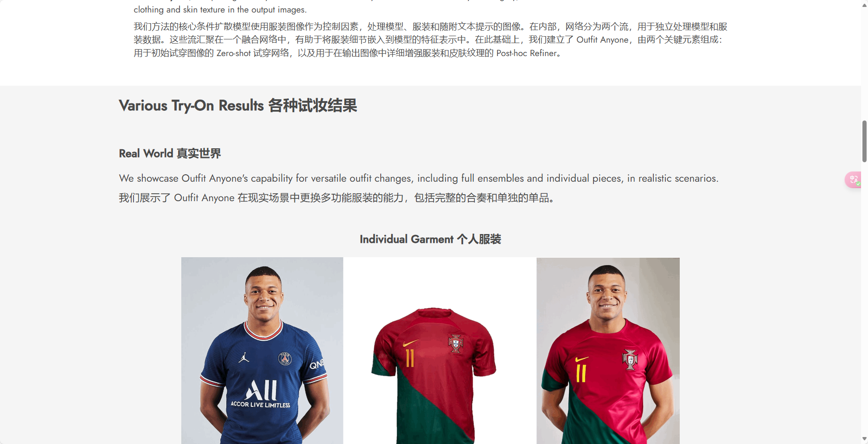
Task: Click the Nike swoosh on the standalone jersey
Action: [410, 343]
